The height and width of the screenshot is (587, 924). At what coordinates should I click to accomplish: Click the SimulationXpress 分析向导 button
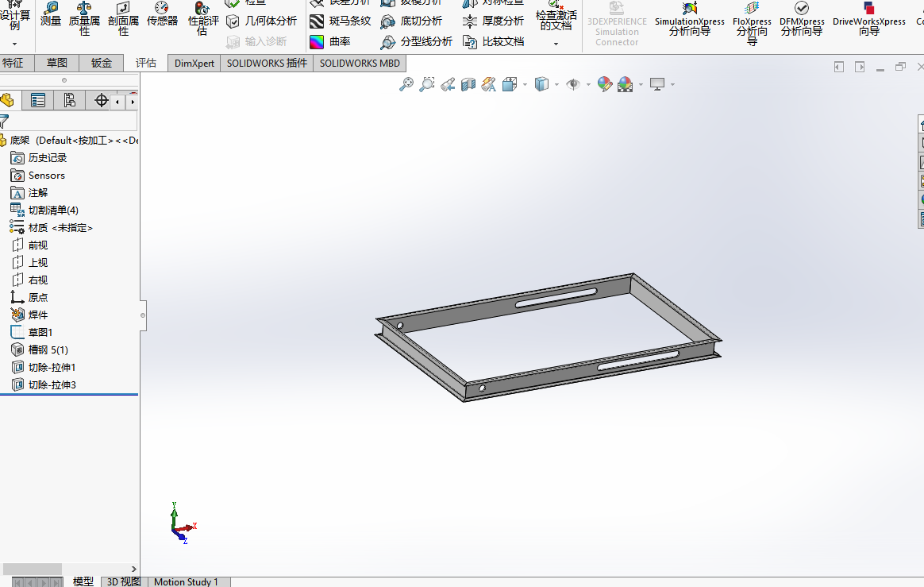tap(690, 20)
